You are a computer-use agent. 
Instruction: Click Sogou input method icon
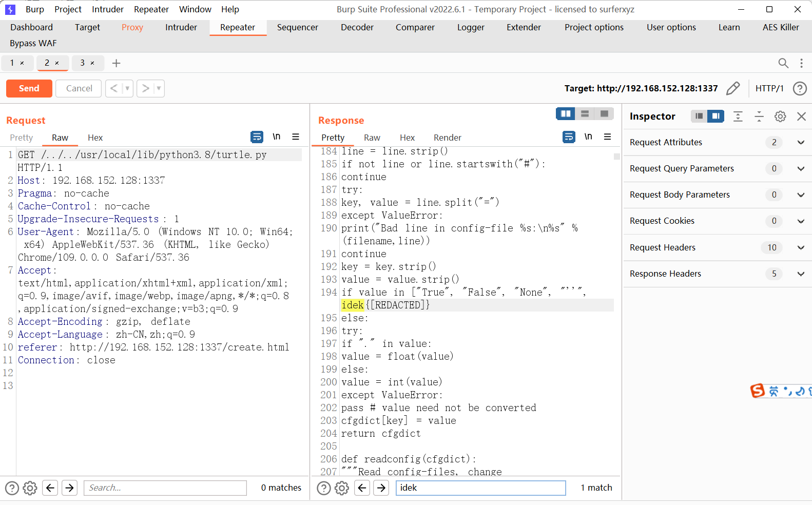pos(758,391)
